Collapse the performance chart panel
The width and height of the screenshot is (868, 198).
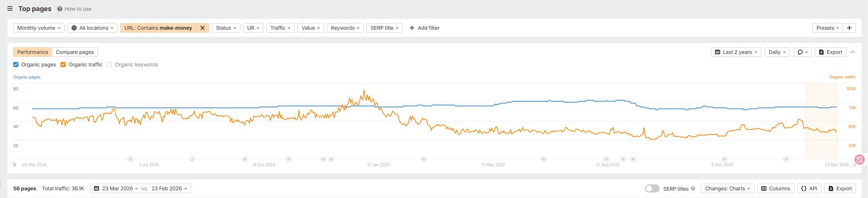(853, 52)
